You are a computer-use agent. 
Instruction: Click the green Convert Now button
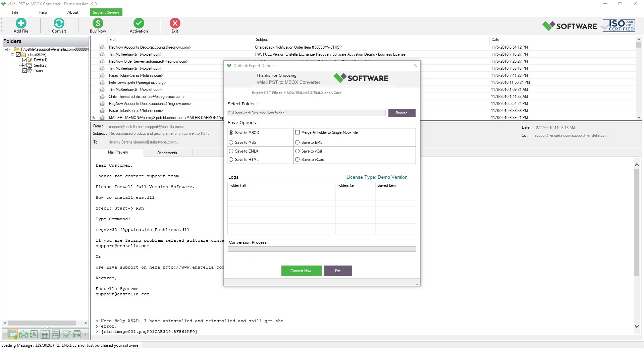[x=301, y=271]
